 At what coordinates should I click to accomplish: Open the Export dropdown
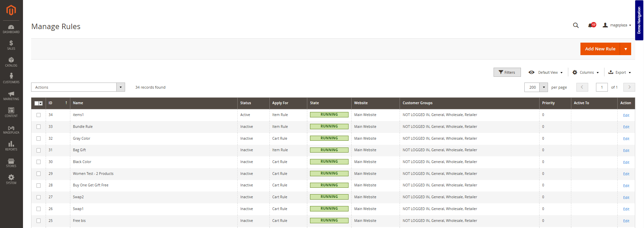coord(620,72)
